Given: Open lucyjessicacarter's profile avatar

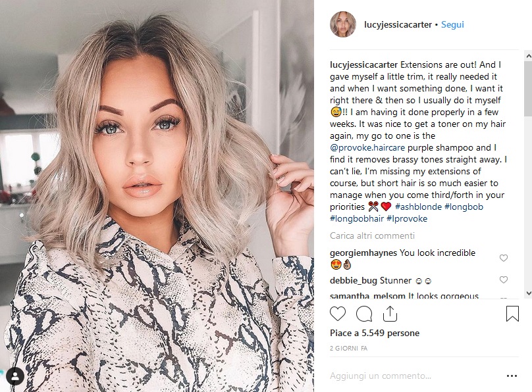Looking at the screenshot, I should coord(342,24).
